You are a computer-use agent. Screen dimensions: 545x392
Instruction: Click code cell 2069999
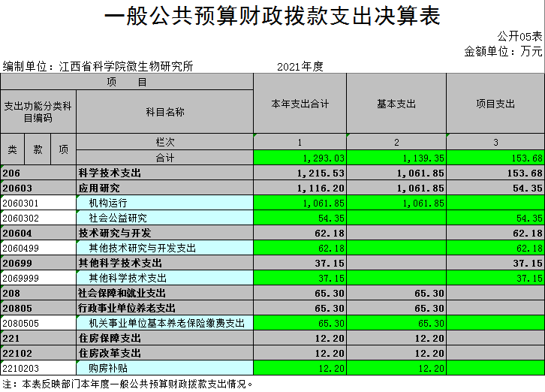(38, 278)
